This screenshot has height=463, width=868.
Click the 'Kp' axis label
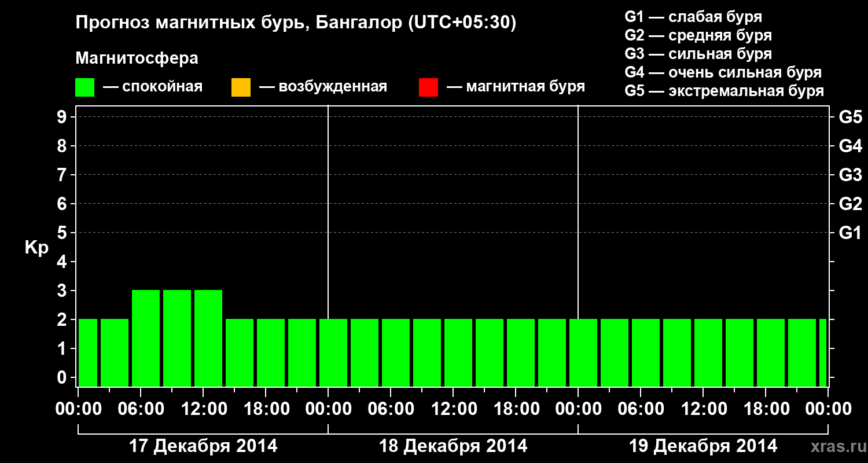(x=36, y=248)
